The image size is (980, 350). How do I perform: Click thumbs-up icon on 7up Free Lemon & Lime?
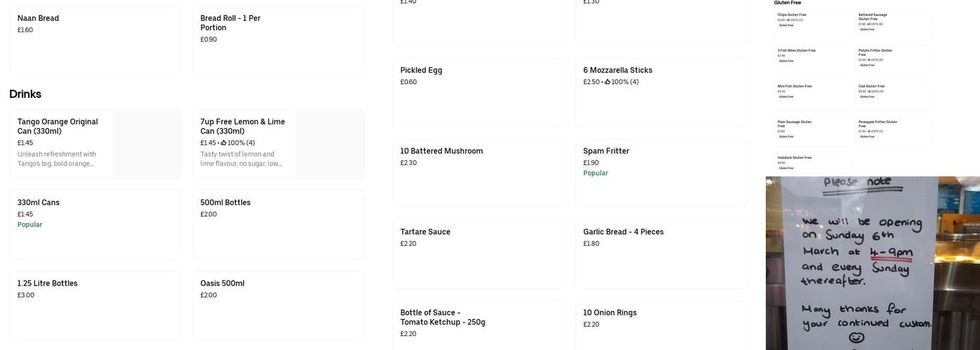point(224,143)
